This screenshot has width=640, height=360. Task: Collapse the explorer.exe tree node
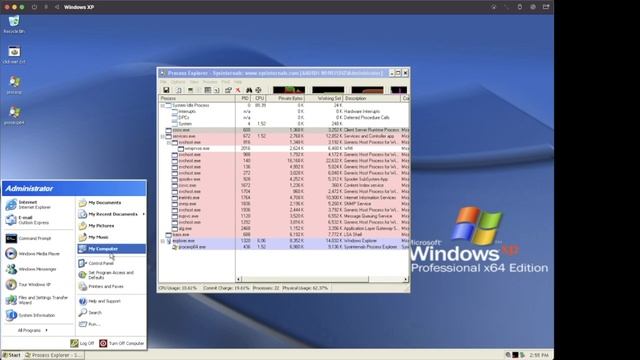click(x=162, y=241)
